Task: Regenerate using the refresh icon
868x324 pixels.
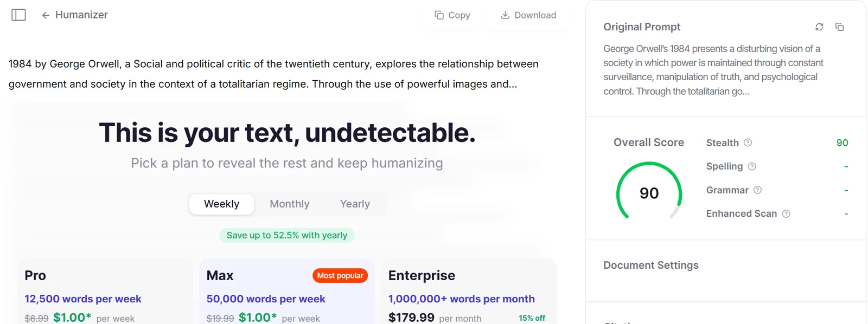Action: coord(819,27)
